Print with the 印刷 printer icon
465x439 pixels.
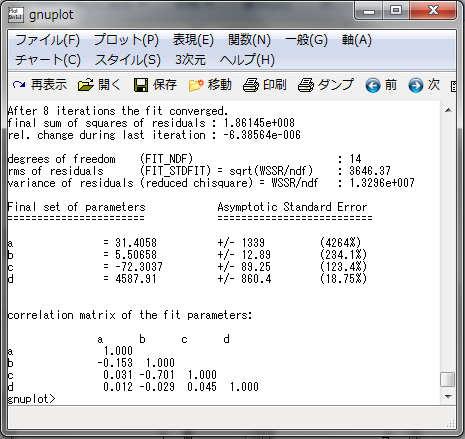tap(251, 85)
